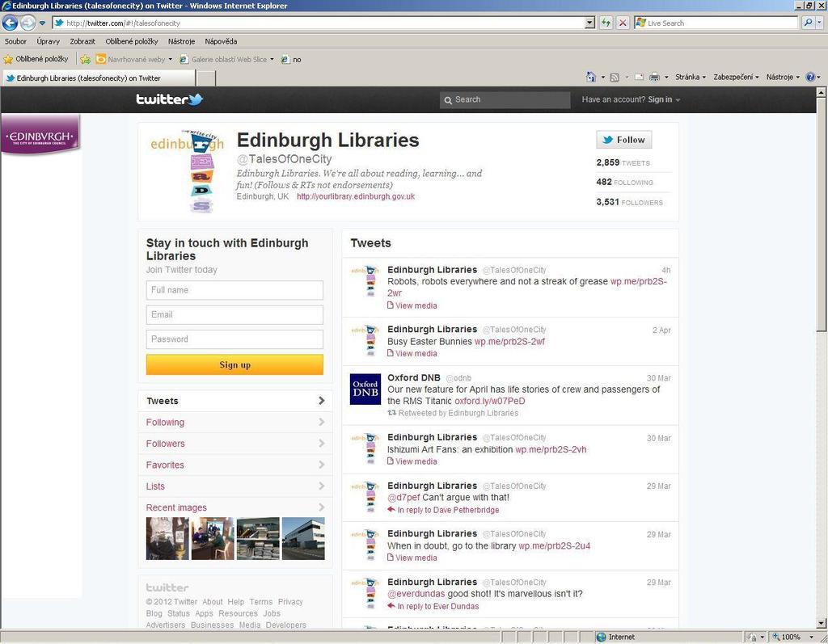Select Favorites in the sidebar list
This screenshot has width=828, height=644.
pyautogui.click(x=235, y=465)
